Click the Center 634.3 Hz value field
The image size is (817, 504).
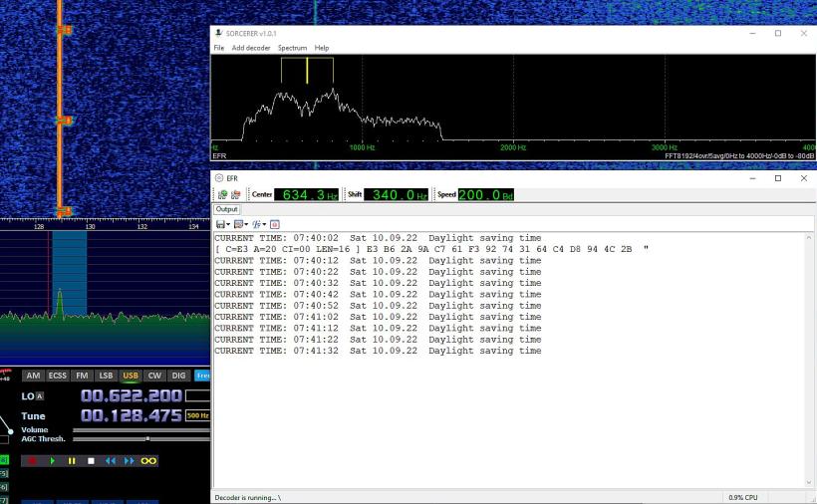click(307, 195)
